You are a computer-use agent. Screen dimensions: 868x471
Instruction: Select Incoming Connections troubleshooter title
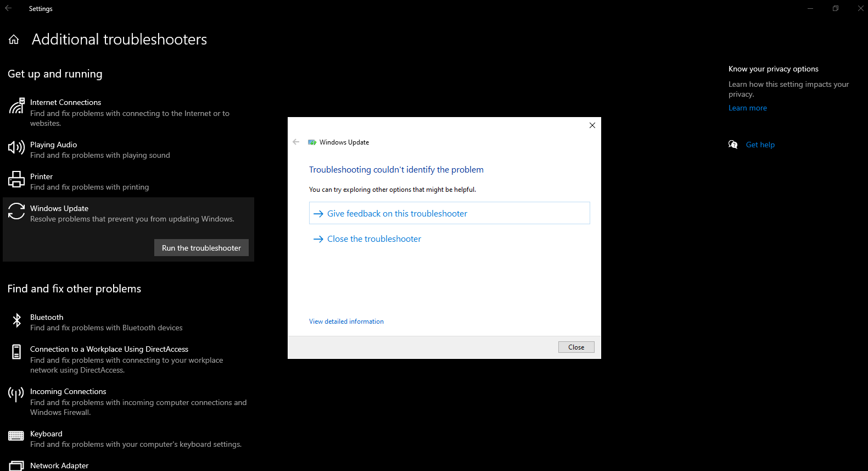coord(68,392)
